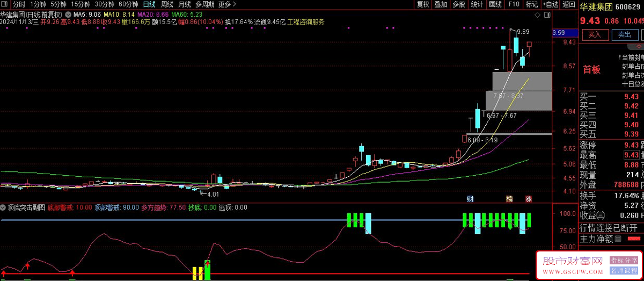Select the 5分钟 period
644x281 pixels.
point(59,4)
